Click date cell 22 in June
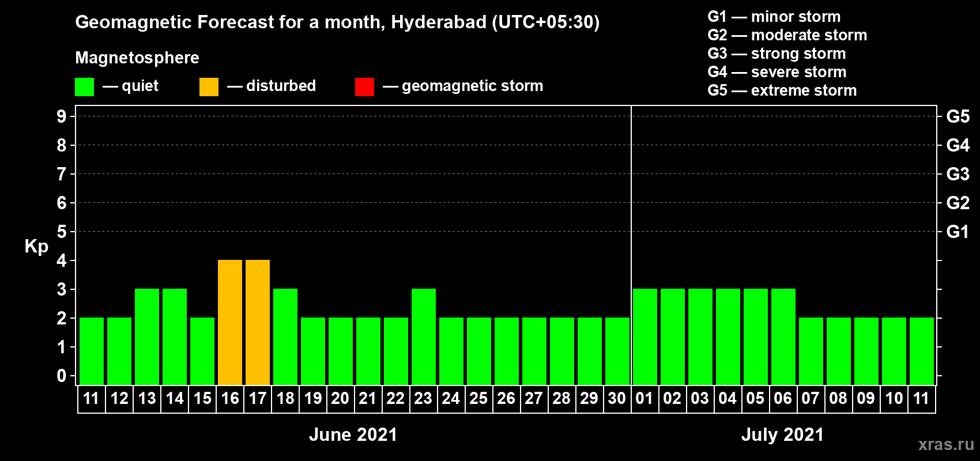This screenshot has width=980, height=461. coord(395,399)
